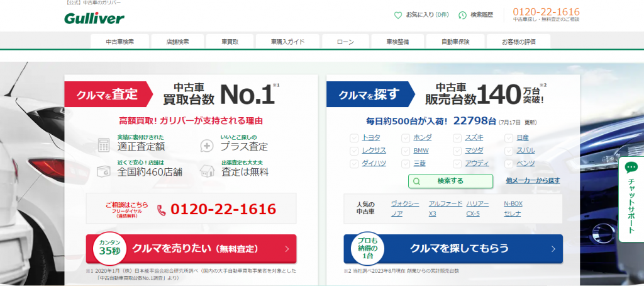
Task: Click the Gulliver logo
Action: point(94,18)
